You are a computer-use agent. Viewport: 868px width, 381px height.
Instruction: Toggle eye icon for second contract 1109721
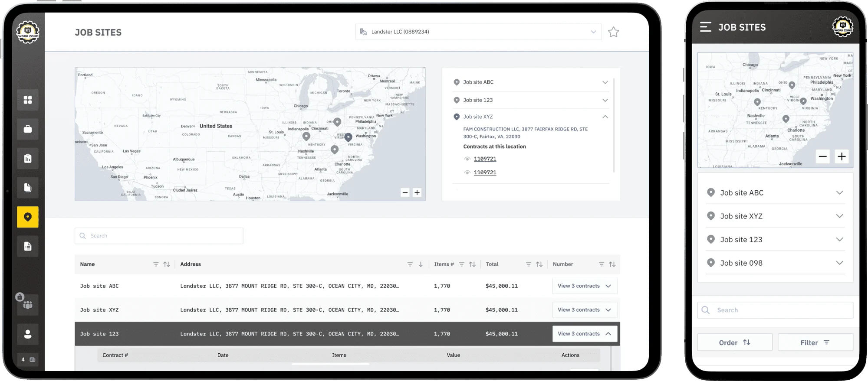(467, 173)
